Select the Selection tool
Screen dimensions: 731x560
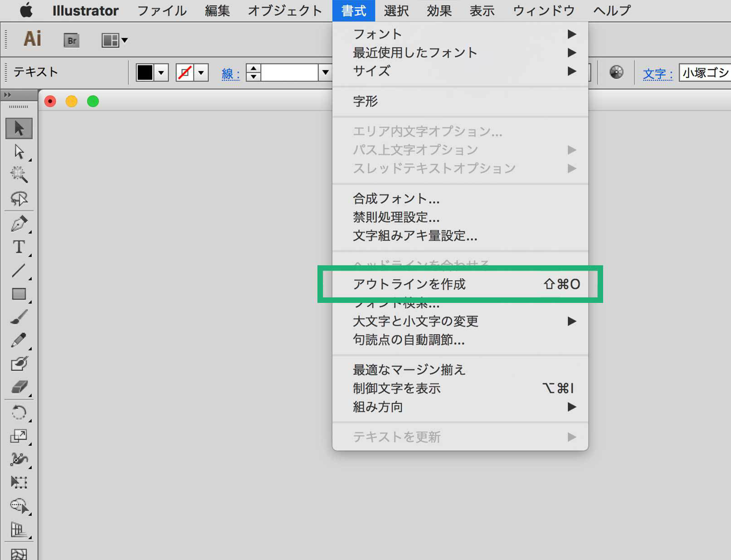[19, 128]
